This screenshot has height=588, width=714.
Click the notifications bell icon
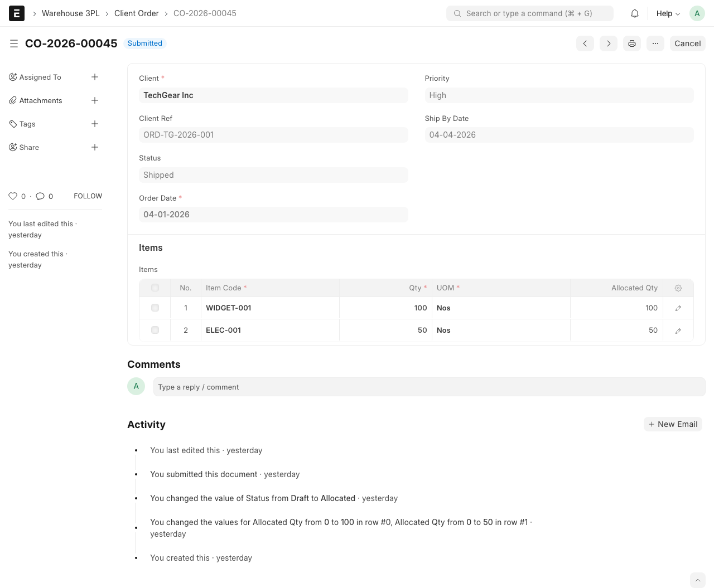pyautogui.click(x=635, y=13)
